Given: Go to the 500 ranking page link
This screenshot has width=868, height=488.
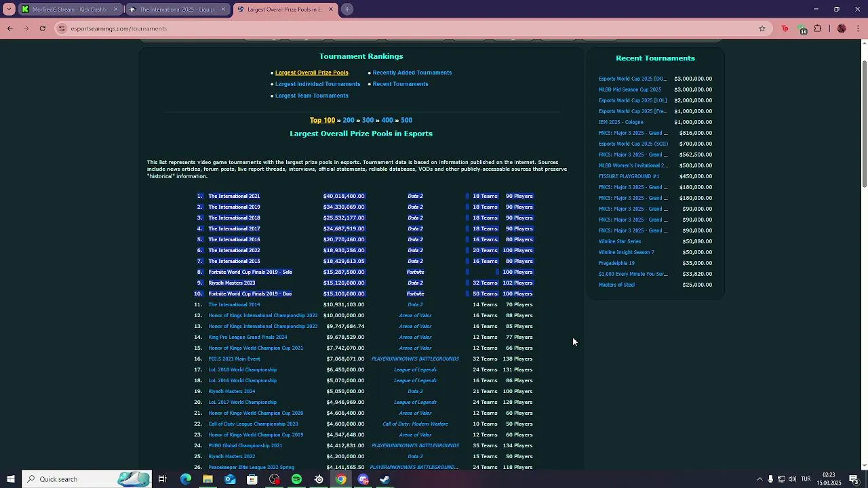Looking at the screenshot, I should point(406,120).
